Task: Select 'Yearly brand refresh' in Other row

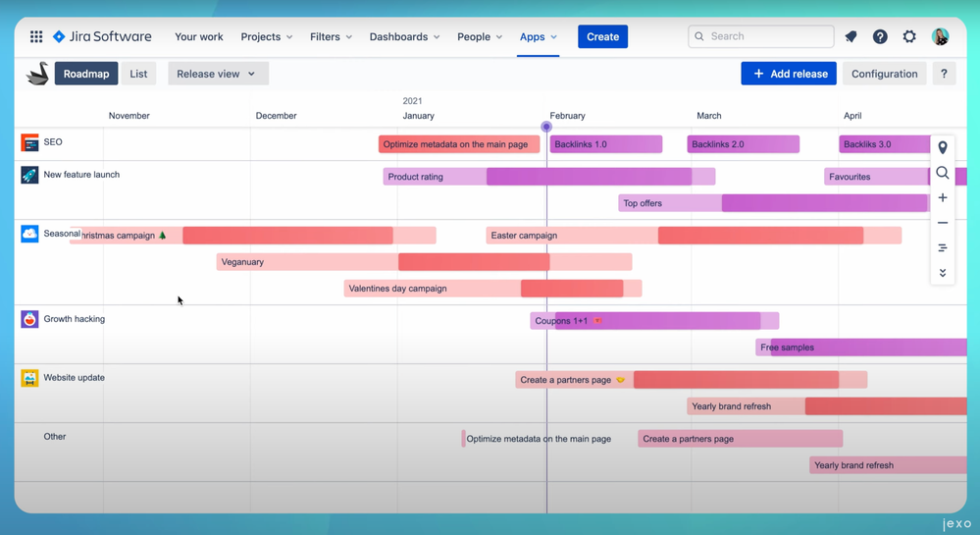Action: pyautogui.click(x=888, y=465)
